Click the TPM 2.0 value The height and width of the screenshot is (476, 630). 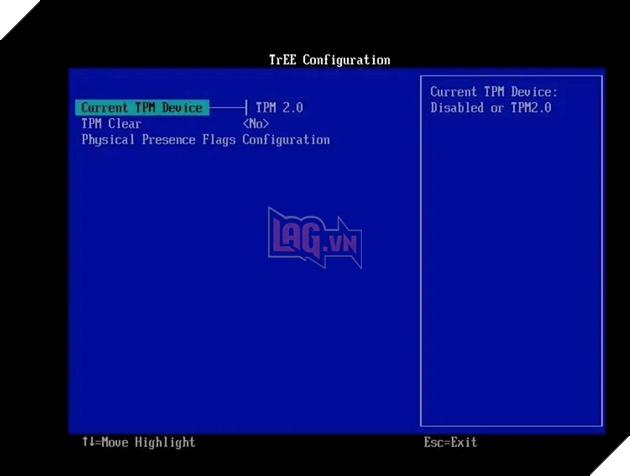point(280,108)
